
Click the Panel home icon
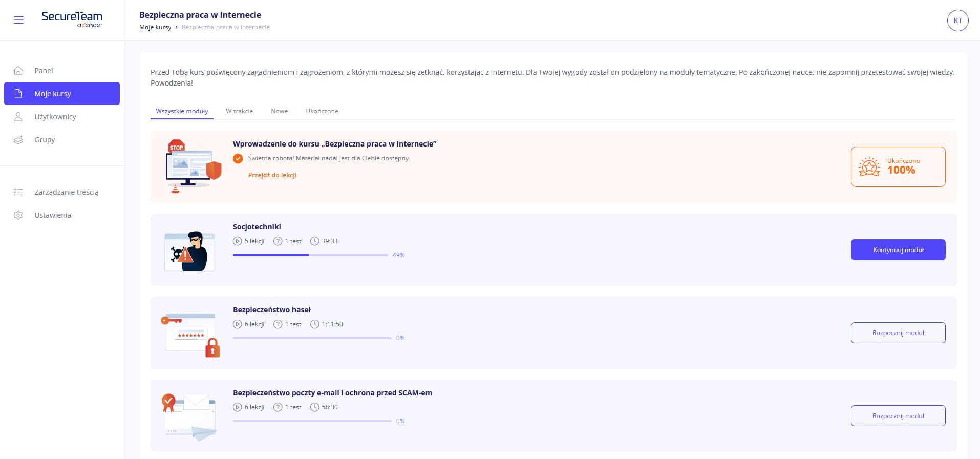click(x=18, y=71)
